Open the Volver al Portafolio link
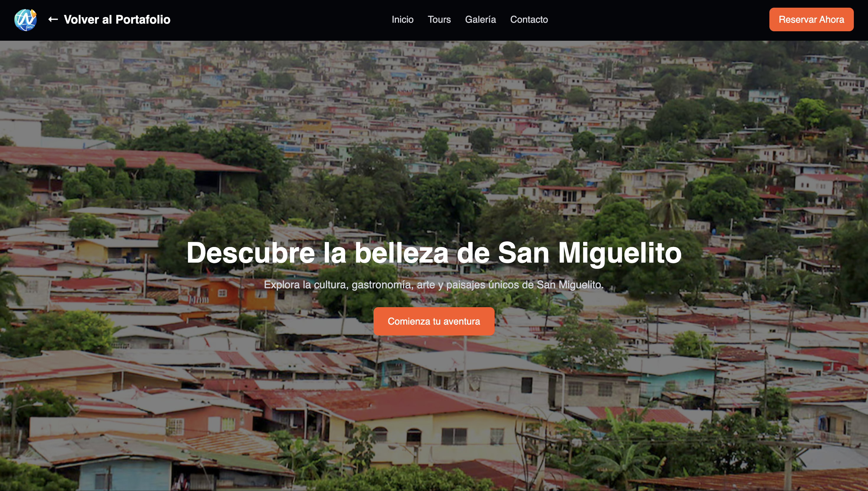 [x=109, y=19]
